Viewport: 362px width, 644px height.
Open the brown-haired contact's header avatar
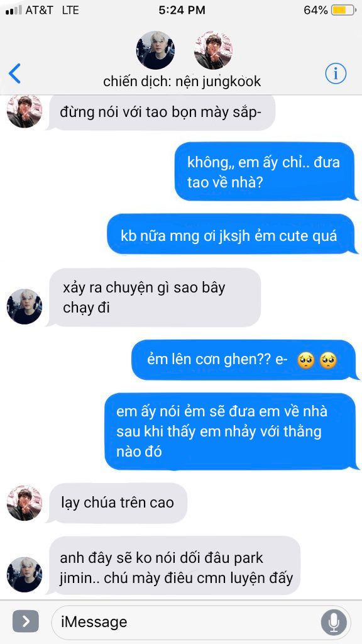(x=214, y=50)
